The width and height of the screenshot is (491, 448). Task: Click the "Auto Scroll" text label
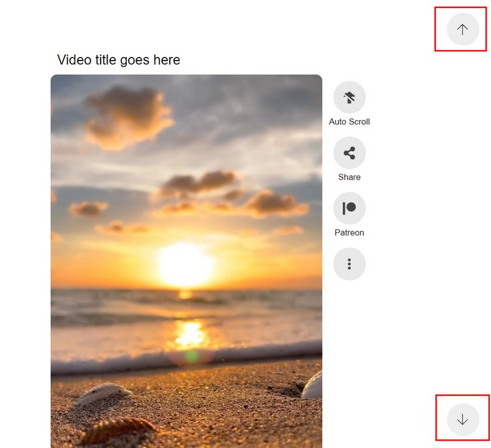click(x=349, y=122)
